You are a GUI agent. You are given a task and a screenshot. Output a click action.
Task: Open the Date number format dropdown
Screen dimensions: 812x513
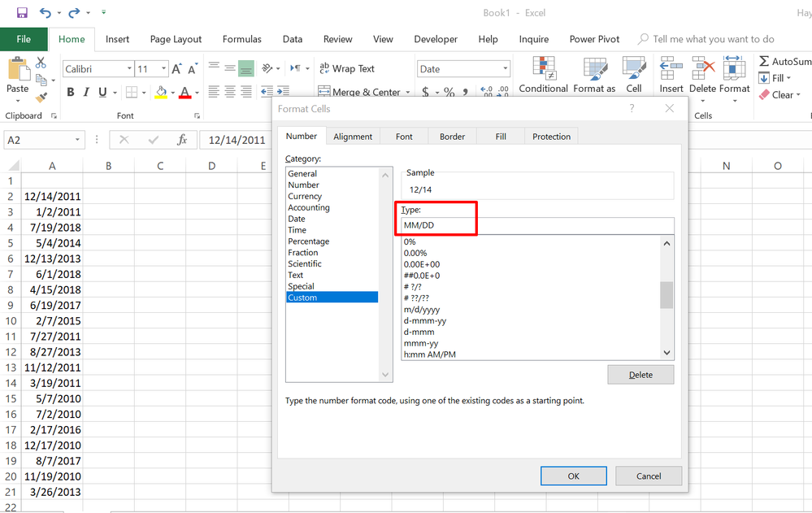coord(505,69)
